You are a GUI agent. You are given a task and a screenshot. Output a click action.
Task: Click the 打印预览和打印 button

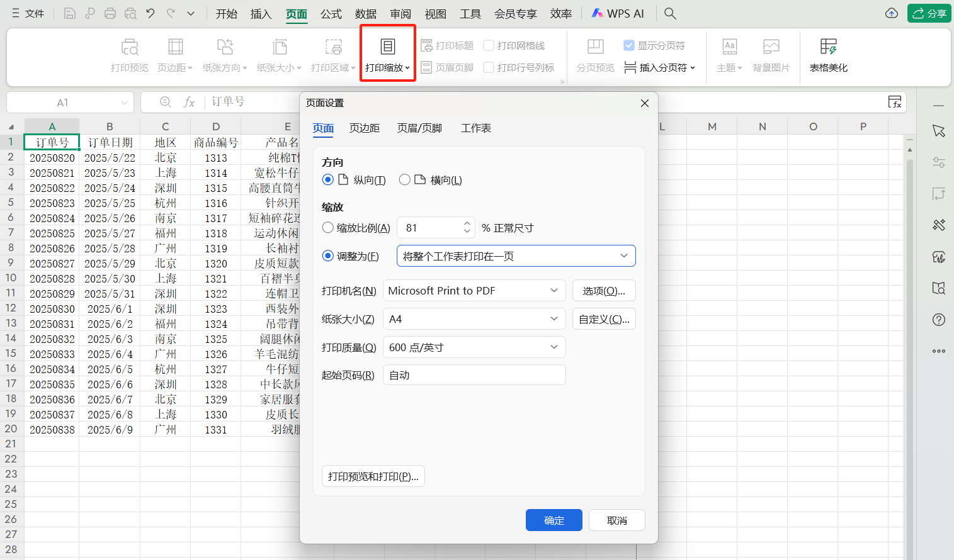(373, 476)
